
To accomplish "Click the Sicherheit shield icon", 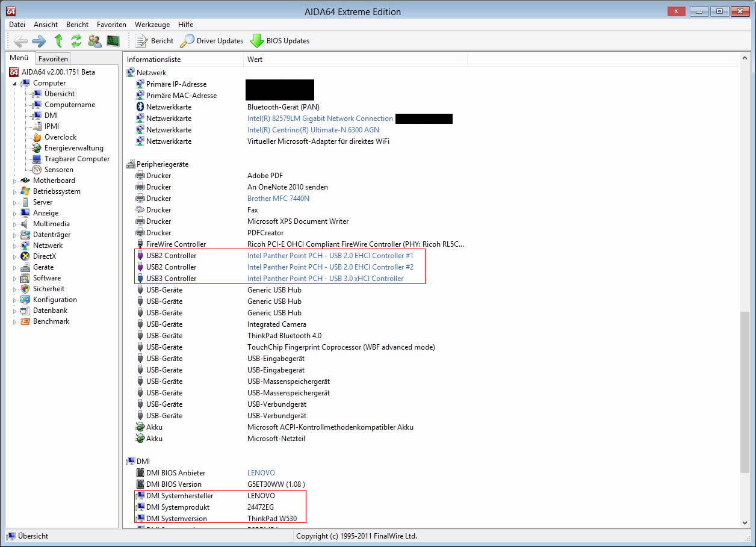I will [x=25, y=289].
